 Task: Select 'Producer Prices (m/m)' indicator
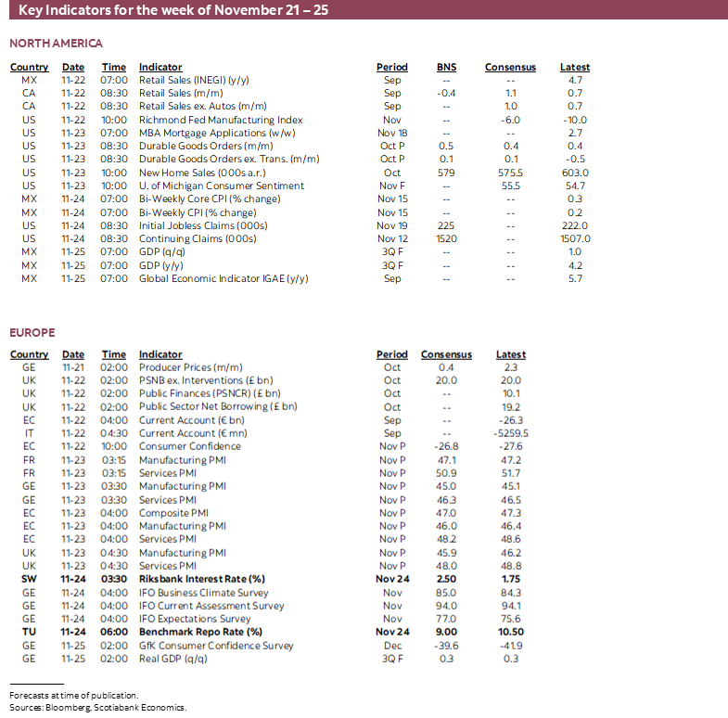click(191, 367)
